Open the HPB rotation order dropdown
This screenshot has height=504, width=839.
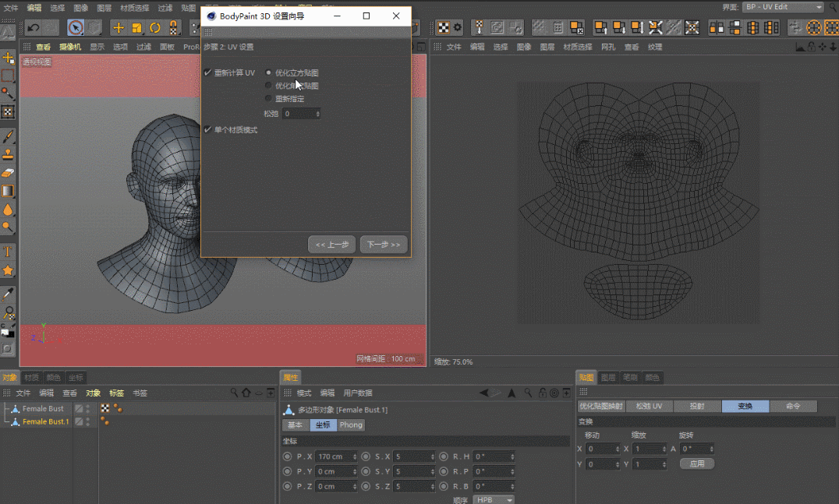(494, 500)
